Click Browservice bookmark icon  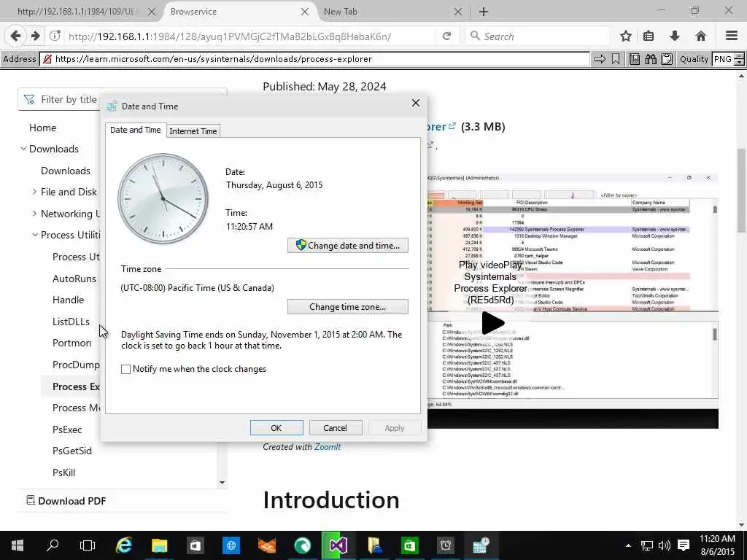coord(616,59)
